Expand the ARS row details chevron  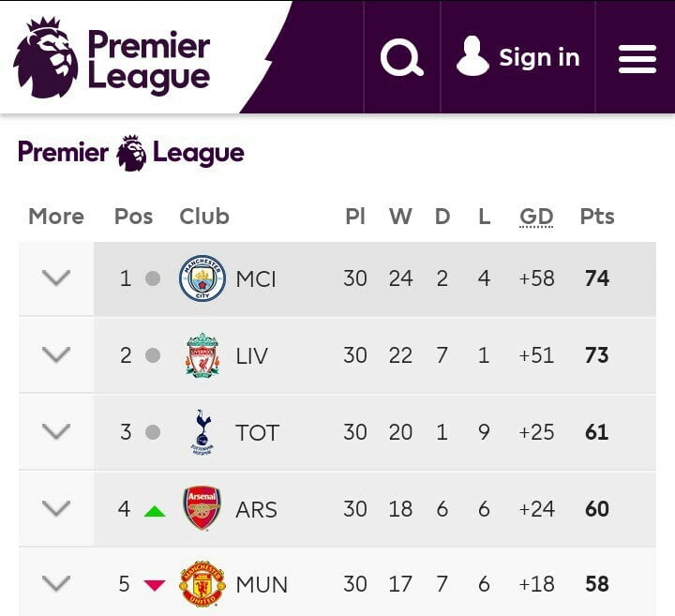point(56,508)
